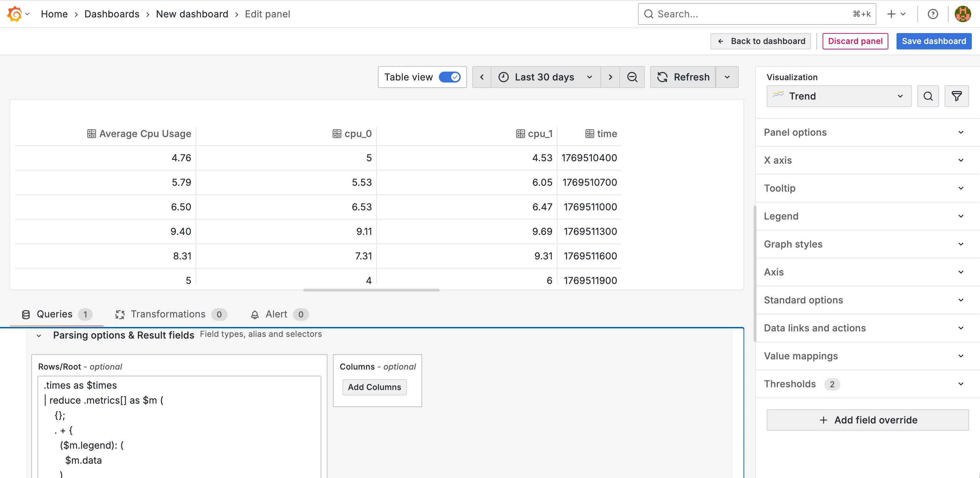This screenshot has width=980, height=478.
Task: Click the Add Columns button
Action: click(x=374, y=387)
